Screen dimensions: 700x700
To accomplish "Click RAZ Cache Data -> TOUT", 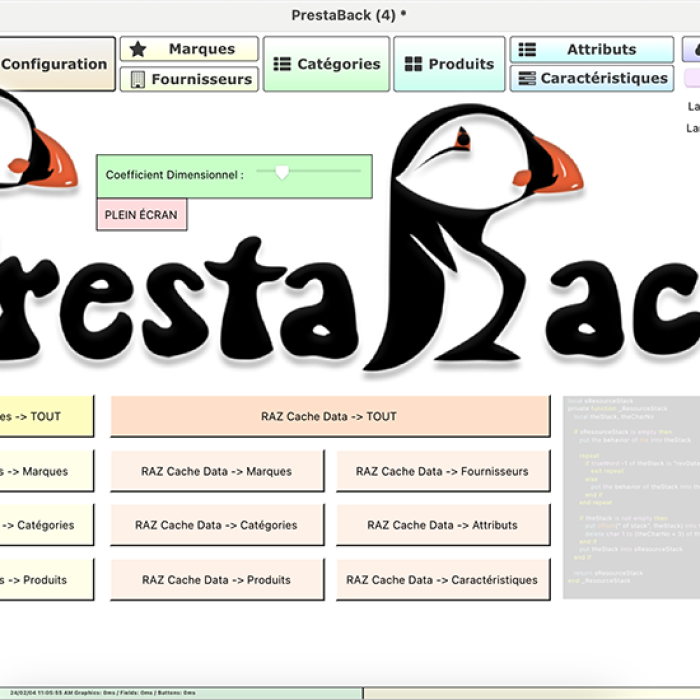I will (x=329, y=416).
